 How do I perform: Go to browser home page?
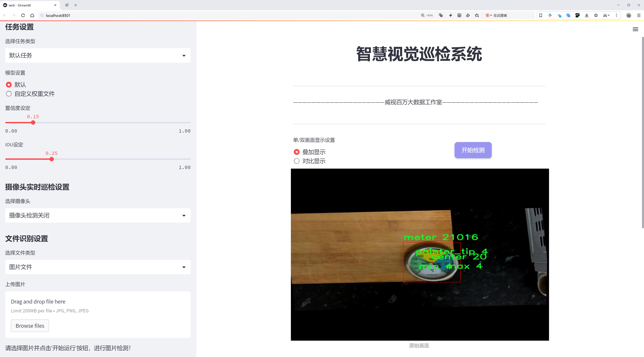click(x=32, y=15)
